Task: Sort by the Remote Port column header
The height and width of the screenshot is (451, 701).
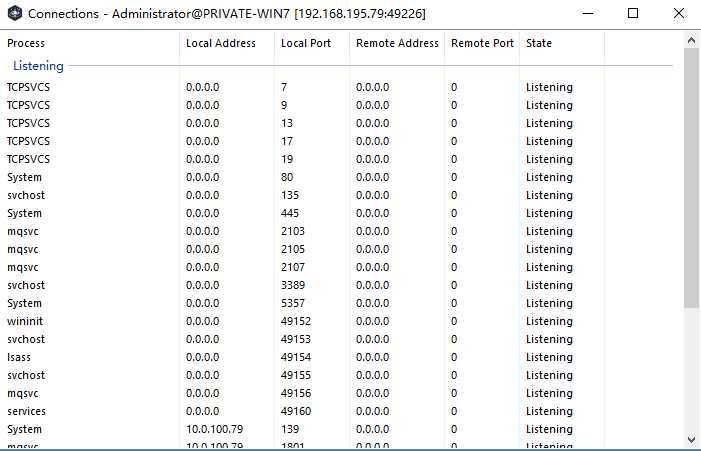Action: tap(482, 43)
